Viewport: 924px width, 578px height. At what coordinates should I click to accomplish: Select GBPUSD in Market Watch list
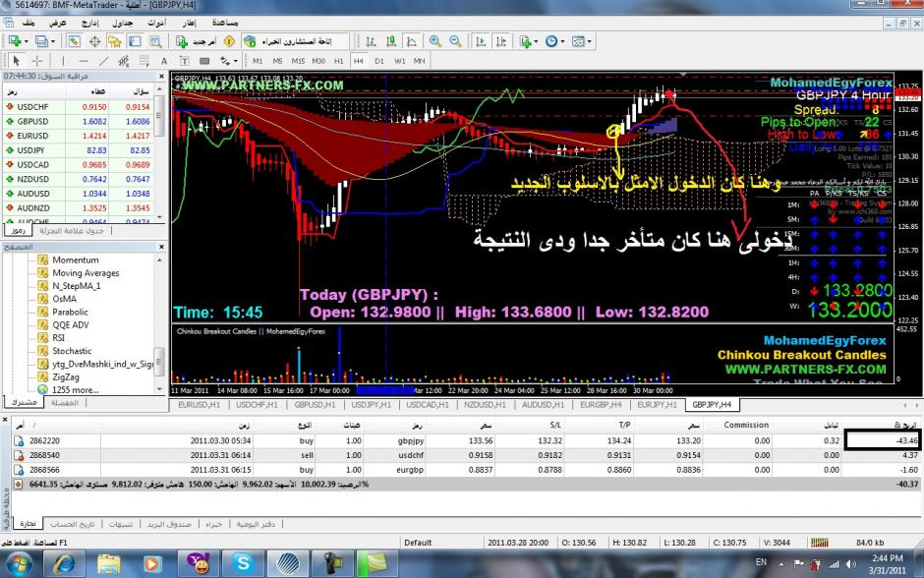[x=33, y=121]
